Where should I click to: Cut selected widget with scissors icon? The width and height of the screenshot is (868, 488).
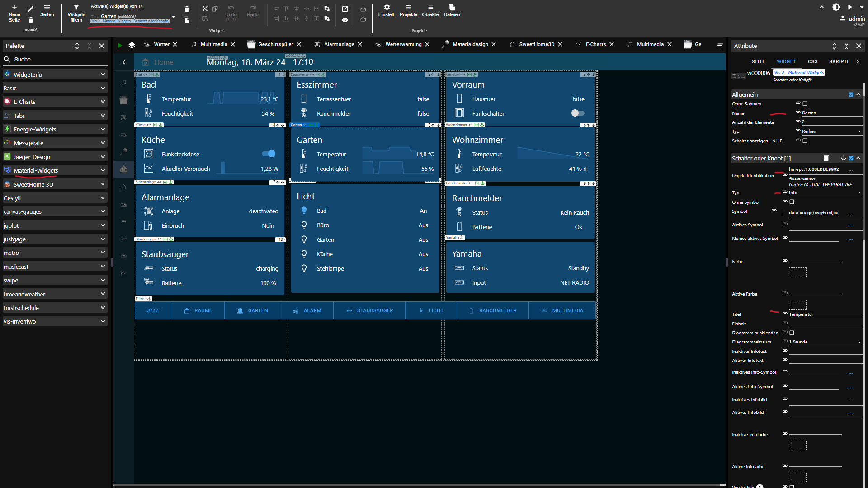click(x=205, y=9)
